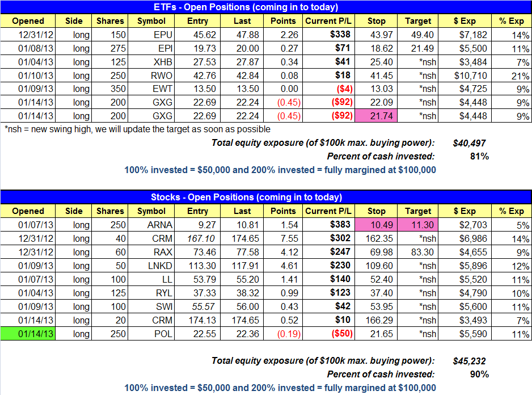Select EPI symbol cell
532x395 pixels.
point(151,48)
